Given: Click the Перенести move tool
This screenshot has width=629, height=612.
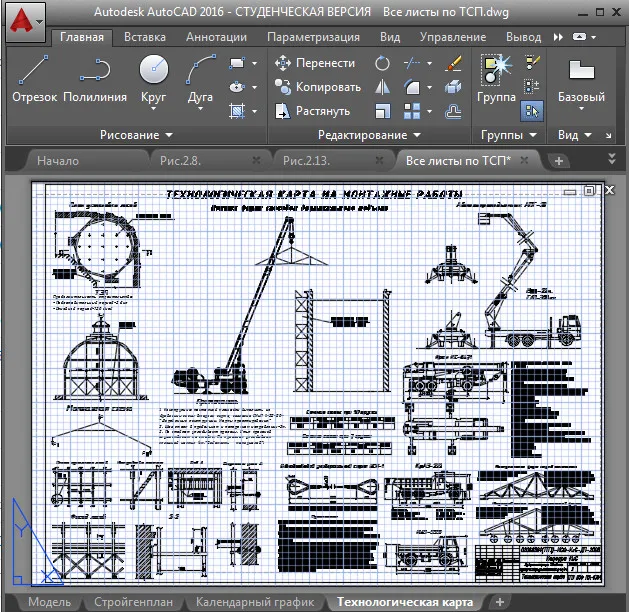Looking at the screenshot, I should click(315, 63).
